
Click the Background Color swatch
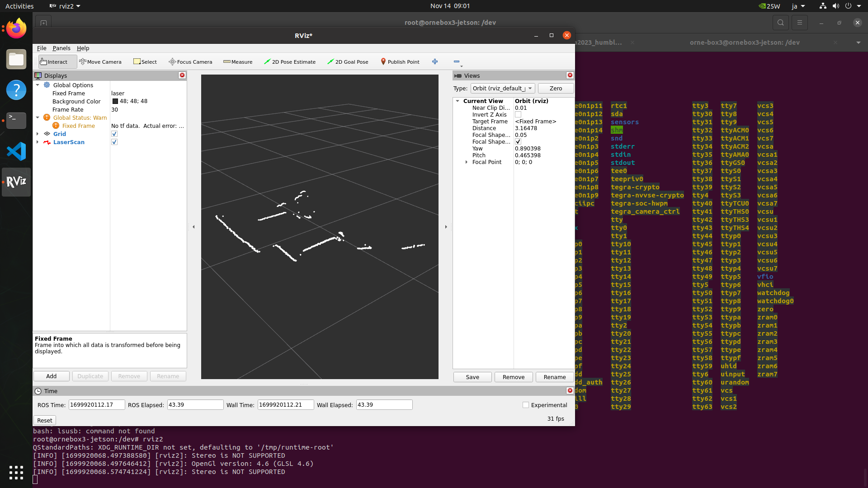(116, 101)
